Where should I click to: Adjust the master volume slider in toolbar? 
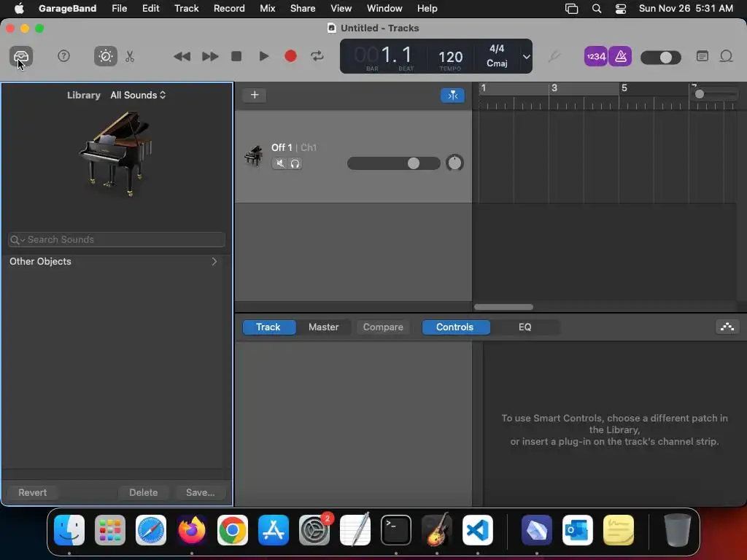(x=661, y=58)
